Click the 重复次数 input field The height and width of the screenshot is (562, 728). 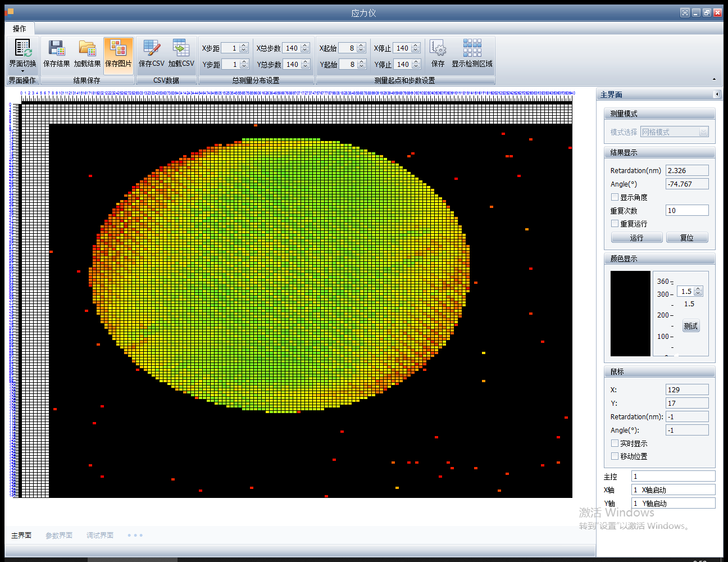pyautogui.click(x=686, y=211)
